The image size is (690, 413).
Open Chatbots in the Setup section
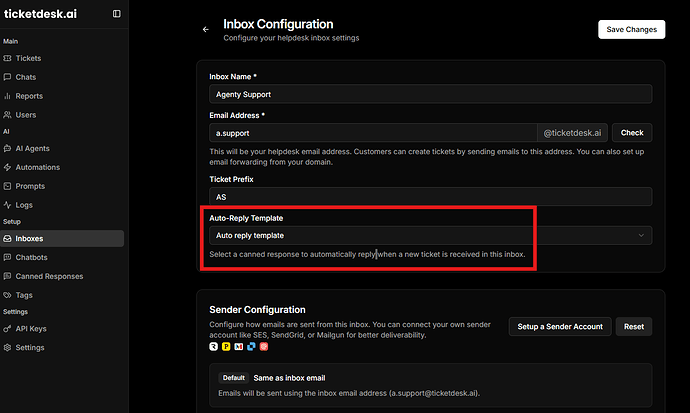(x=31, y=257)
